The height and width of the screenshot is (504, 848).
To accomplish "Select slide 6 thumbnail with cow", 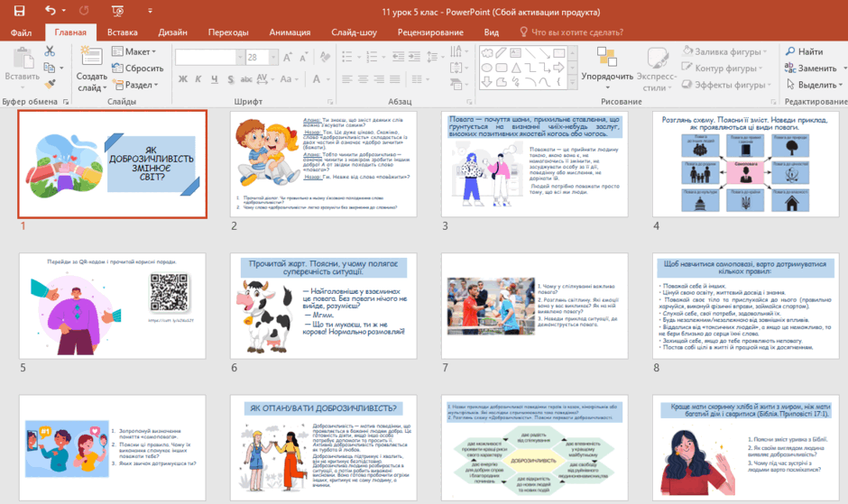I will click(323, 306).
